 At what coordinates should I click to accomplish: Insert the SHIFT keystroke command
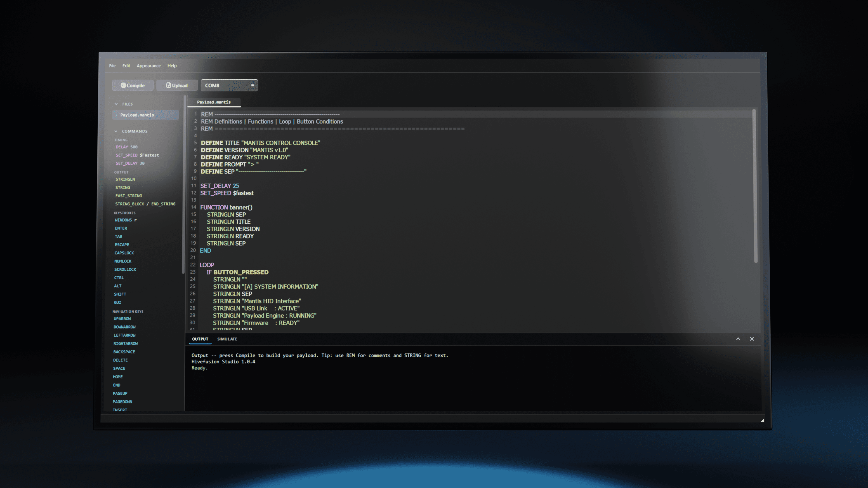pos(120,294)
